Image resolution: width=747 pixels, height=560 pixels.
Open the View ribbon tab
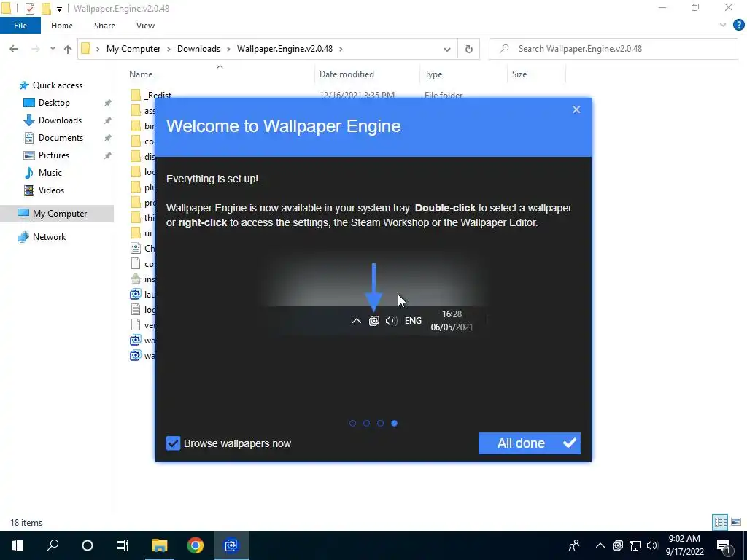click(145, 26)
